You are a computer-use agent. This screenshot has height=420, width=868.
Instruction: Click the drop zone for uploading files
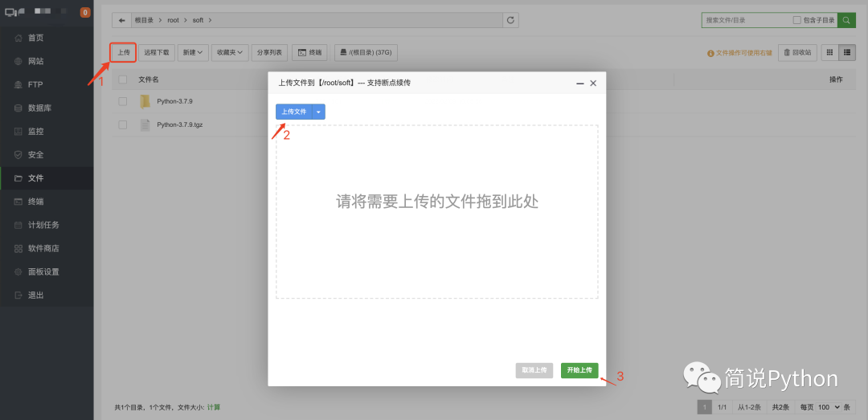tap(436, 211)
